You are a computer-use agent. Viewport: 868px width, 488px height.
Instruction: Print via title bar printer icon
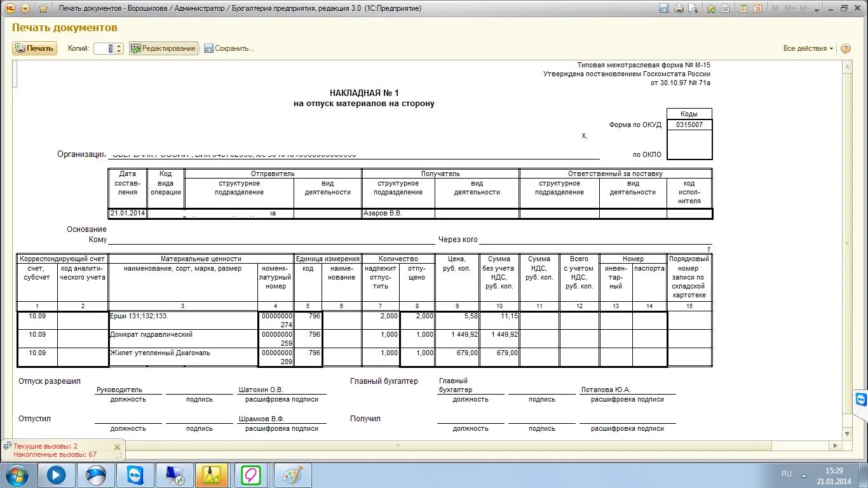point(679,8)
